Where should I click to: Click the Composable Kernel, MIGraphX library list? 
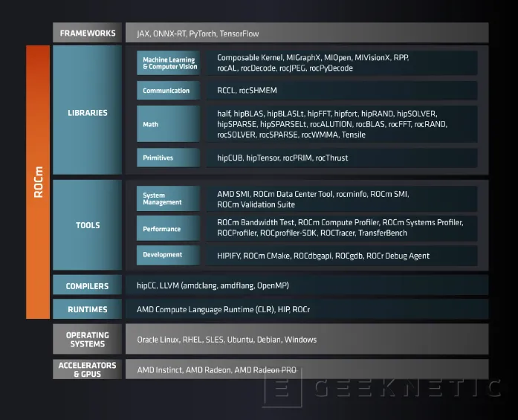click(x=342, y=62)
